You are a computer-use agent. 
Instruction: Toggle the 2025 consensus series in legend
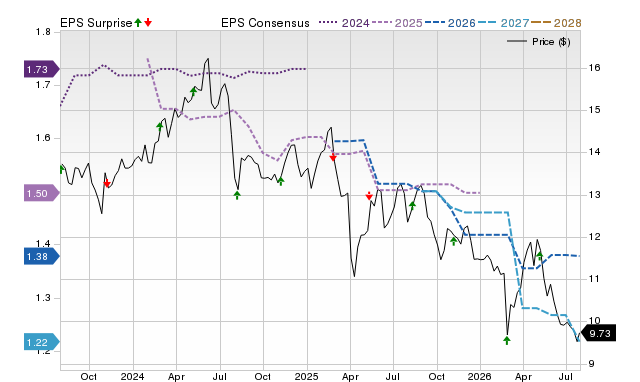click(x=397, y=23)
